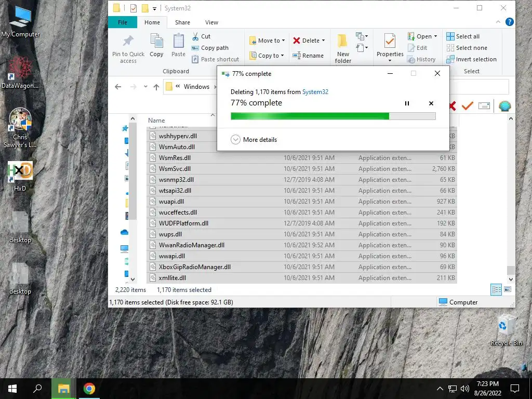Image resolution: width=532 pixels, height=399 pixels.
Task: Expand the Open dropdown arrow
Action: 436,36
